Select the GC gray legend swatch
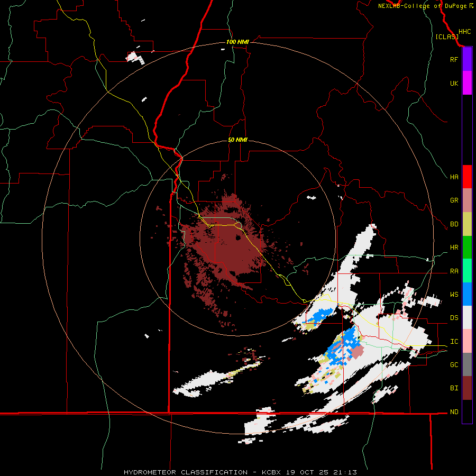476x476 pixels. 467,364
